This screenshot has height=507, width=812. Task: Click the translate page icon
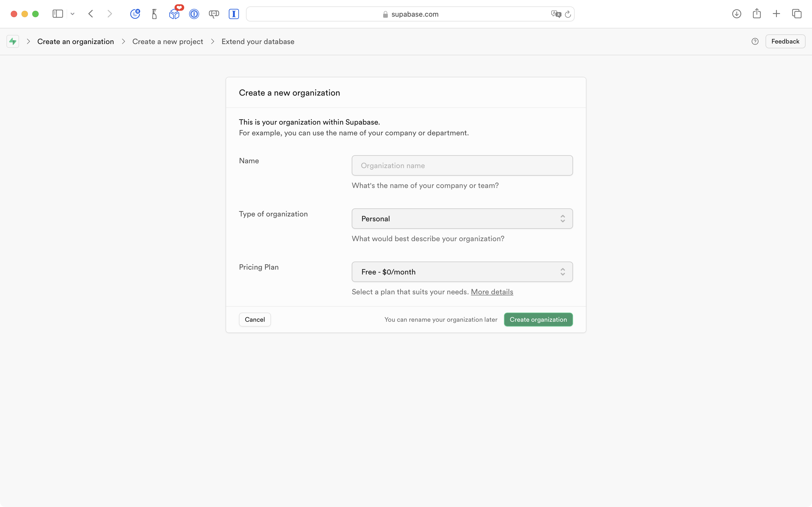(556, 14)
